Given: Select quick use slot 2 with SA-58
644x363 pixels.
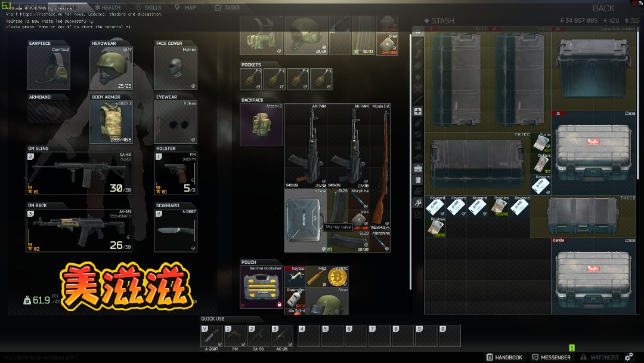Looking at the screenshot, I should (x=258, y=336).
